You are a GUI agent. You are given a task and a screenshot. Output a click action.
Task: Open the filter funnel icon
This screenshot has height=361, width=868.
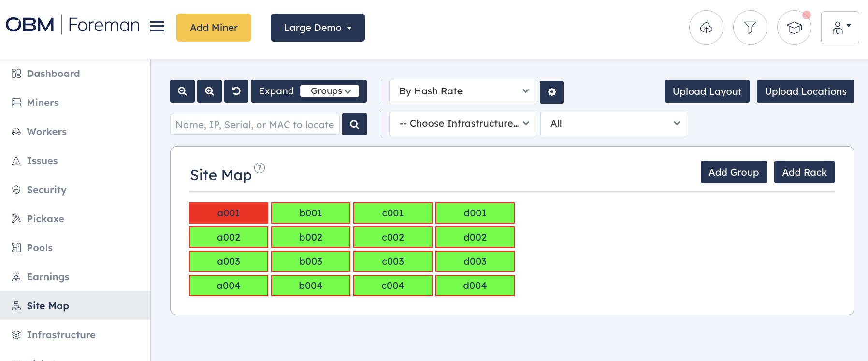pos(750,28)
